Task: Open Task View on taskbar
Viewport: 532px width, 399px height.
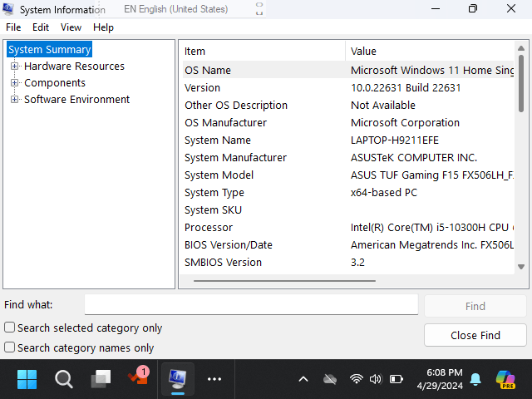Action: pos(101,379)
